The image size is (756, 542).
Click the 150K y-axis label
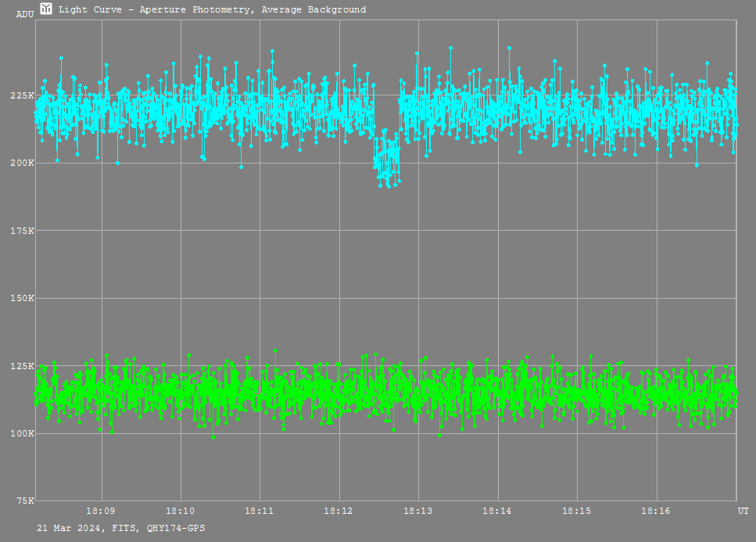(x=22, y=298)
